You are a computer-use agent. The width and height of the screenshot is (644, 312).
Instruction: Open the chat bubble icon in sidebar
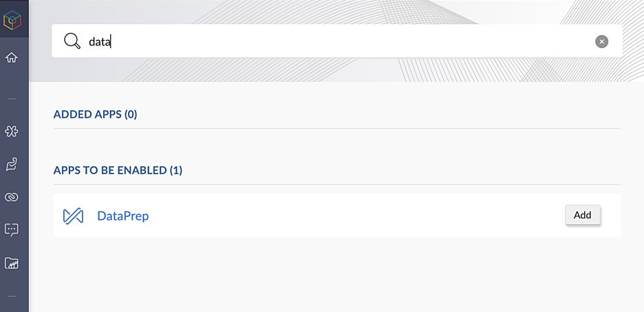[12, 230]
